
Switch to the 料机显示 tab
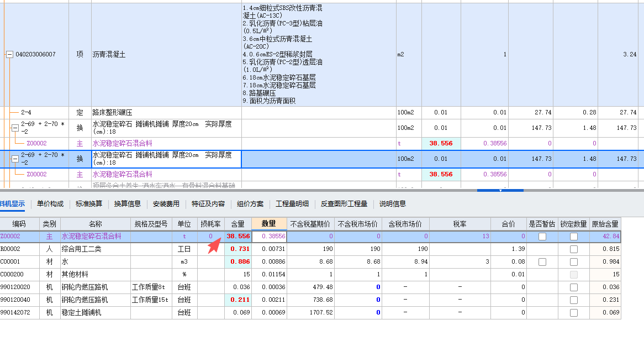pos(12,204)
